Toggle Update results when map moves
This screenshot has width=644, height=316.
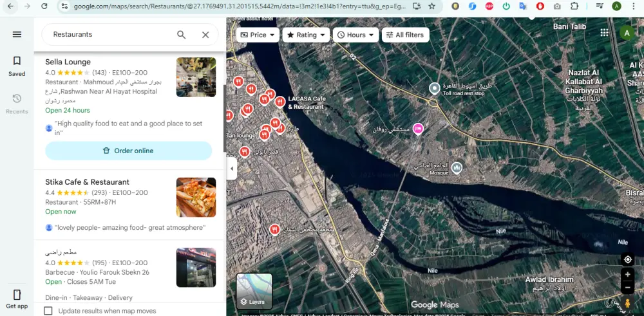pyautogui.click(x=48, y=311)
